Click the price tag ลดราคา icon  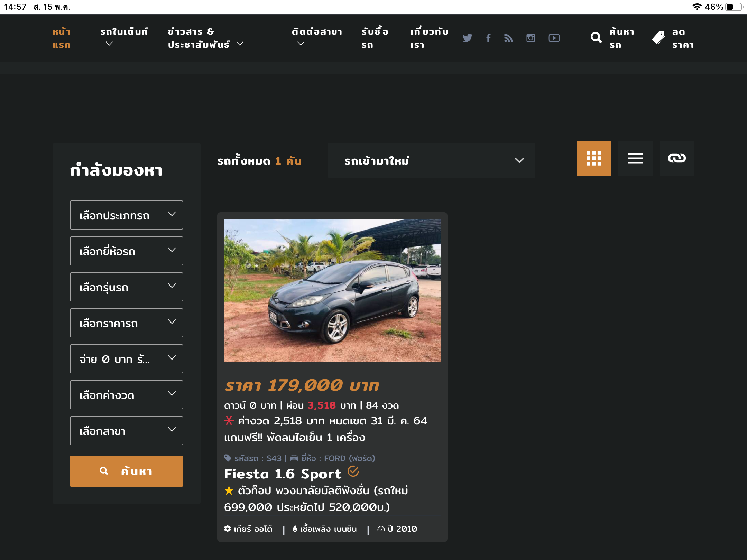[x=658, y=38]
